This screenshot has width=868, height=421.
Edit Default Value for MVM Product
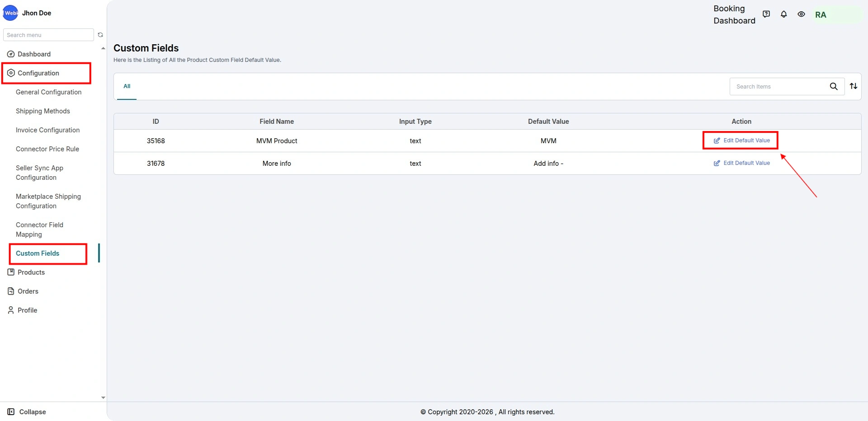[742, 140]
